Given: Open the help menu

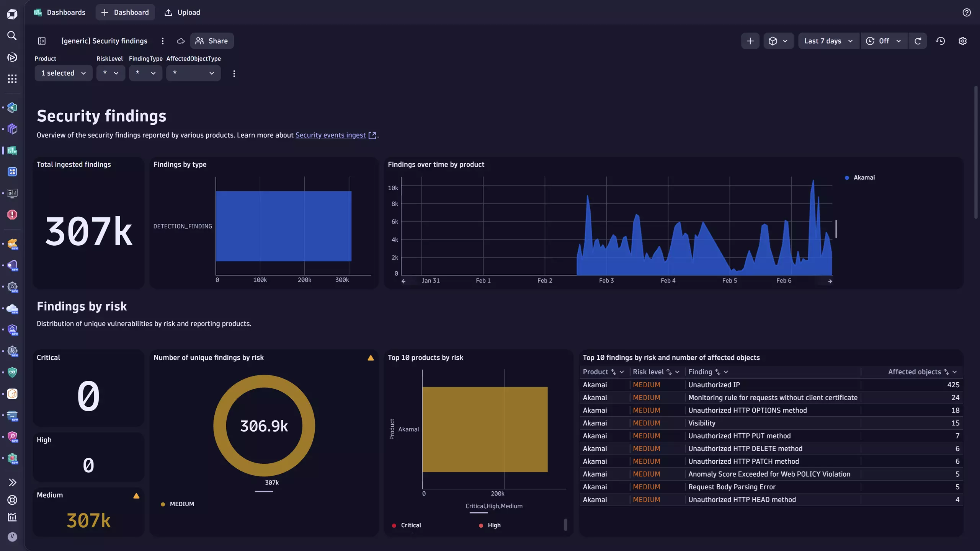Looking at the screenshot, I should (x=967, y=12).
